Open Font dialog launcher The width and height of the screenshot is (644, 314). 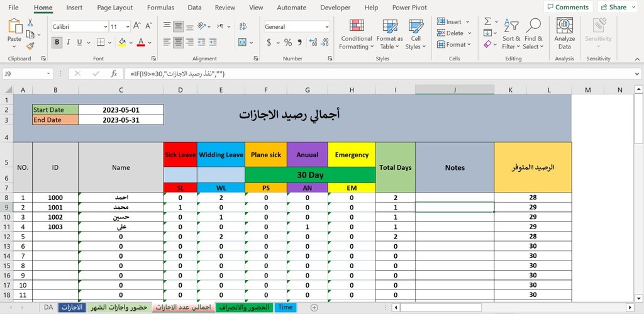[x=153, y=59]
